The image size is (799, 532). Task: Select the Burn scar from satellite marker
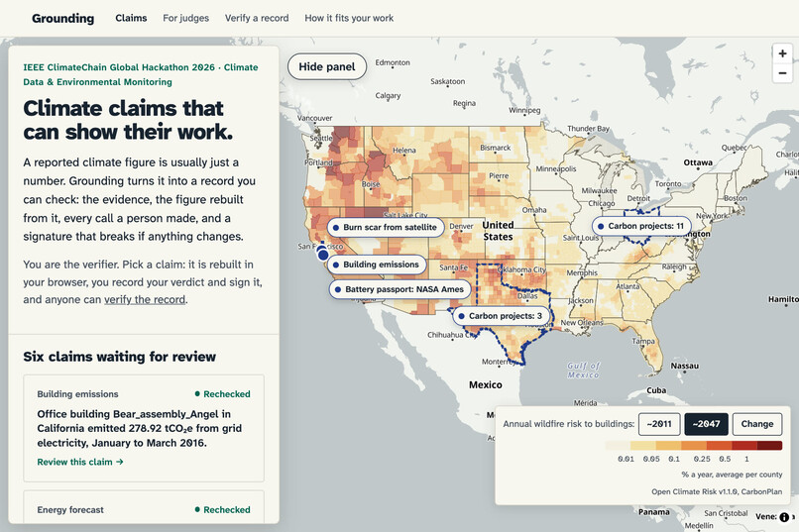tap(386, 227)
